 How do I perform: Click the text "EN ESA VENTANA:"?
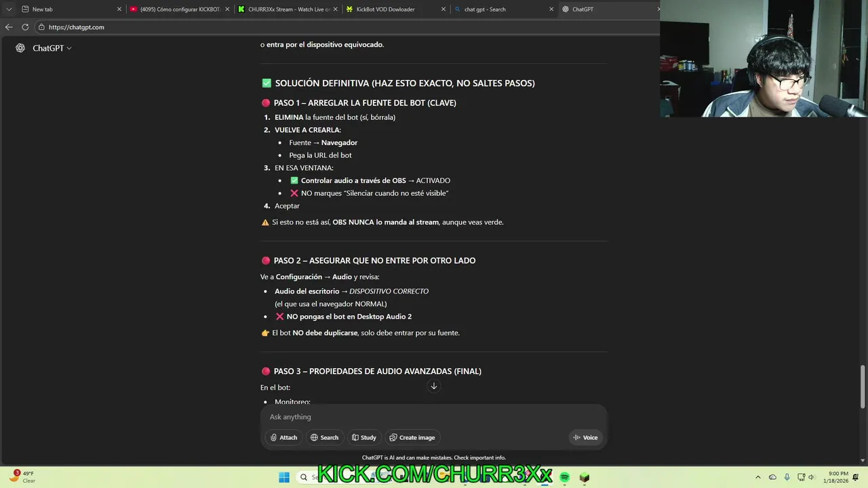pos(304,168)
